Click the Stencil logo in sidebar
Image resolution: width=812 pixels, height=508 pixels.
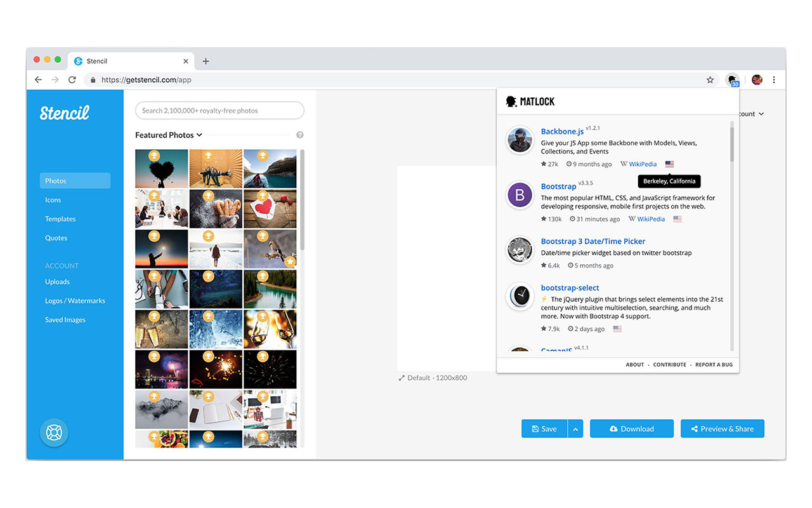tap(65, 113)
